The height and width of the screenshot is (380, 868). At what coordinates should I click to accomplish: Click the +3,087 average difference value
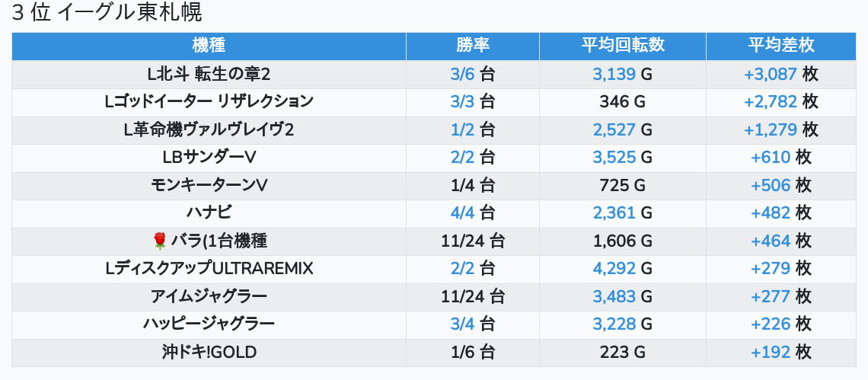point(771,74)
